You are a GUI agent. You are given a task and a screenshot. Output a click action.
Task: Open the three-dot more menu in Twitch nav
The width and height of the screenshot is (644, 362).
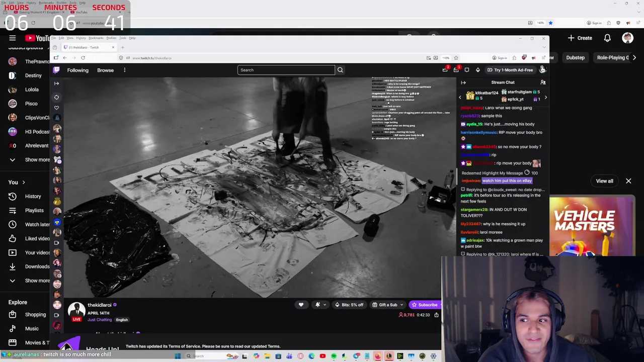(x=124, y=70)
